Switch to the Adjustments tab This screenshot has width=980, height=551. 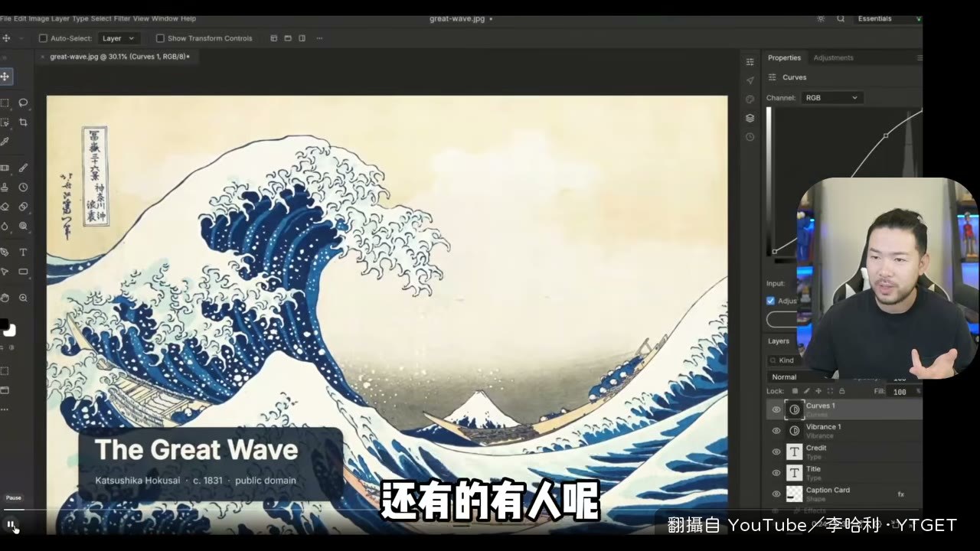(x=833, y=57)
